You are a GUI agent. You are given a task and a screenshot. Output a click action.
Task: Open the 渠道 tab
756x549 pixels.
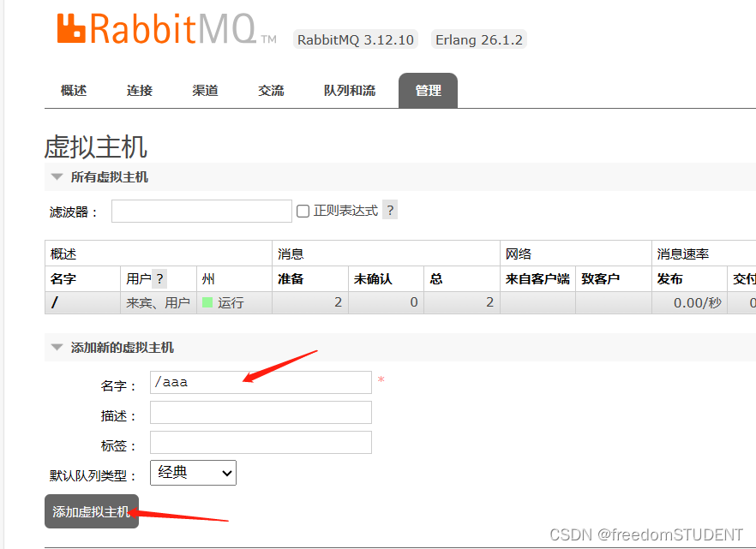pos(205,90)
